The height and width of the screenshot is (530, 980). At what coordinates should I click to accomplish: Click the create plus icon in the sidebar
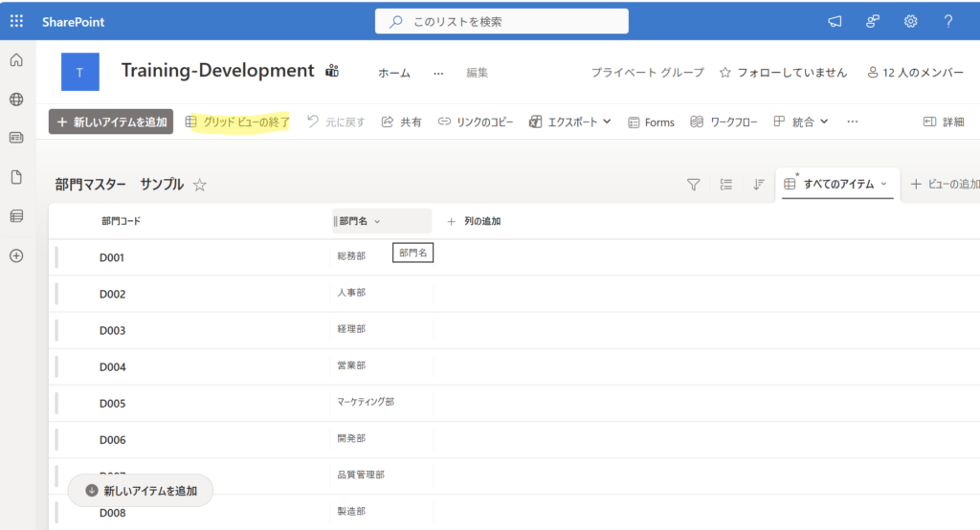pyautogui.click(x=17, y=255)
